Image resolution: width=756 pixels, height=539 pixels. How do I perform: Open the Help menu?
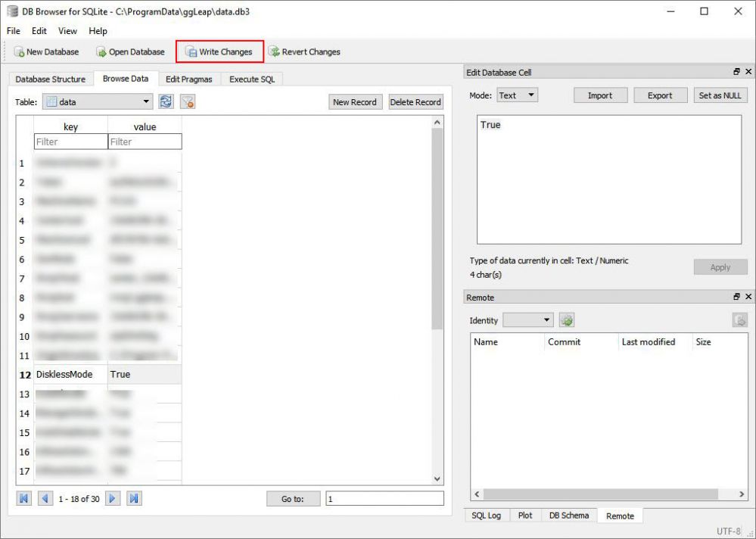pyautogui.click(x=98, y=31)
